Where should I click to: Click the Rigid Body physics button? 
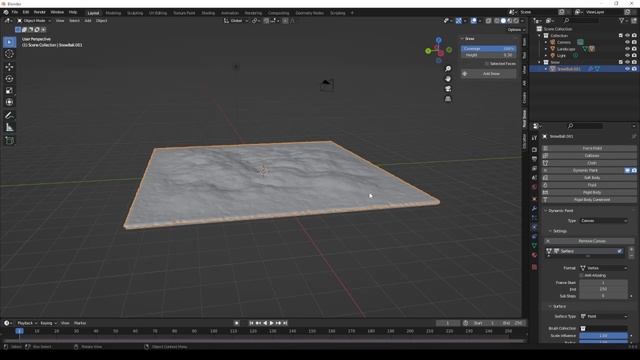coord(588,192)
